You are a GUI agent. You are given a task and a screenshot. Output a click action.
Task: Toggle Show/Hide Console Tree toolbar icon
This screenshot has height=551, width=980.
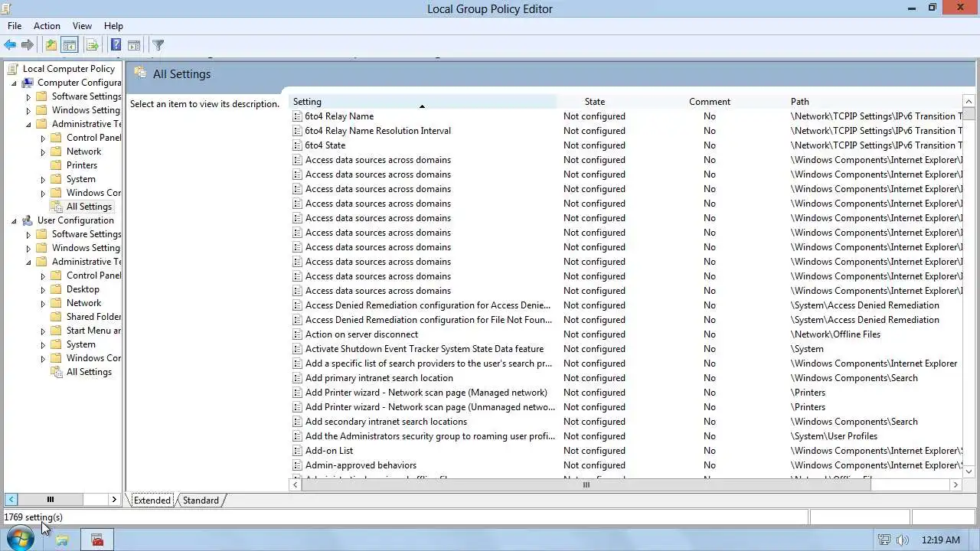click(x=69, y=45)
